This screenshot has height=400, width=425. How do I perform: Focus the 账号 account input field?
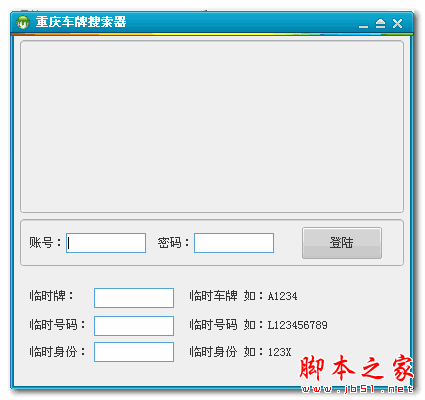pos(106,243)
